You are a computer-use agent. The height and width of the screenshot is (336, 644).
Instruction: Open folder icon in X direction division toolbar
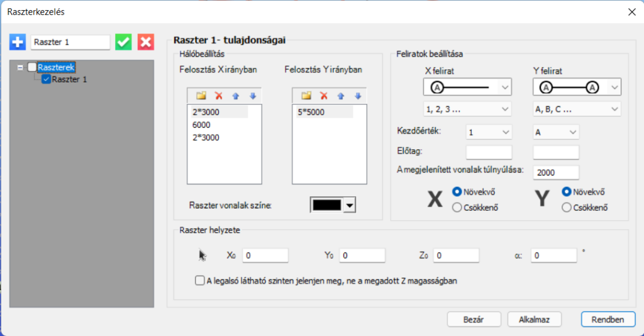click(x=201, y=96)
